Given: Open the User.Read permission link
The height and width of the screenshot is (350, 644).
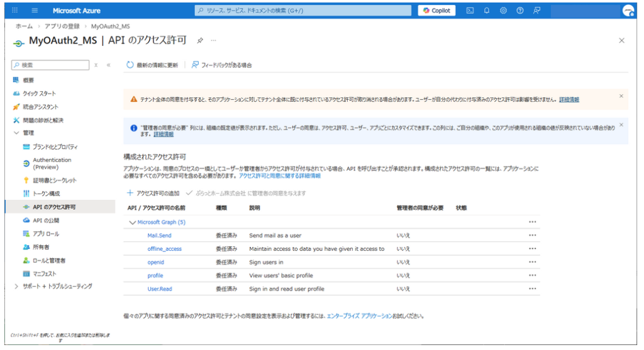Looking at the screenshot, I should (x=160, y=289).
